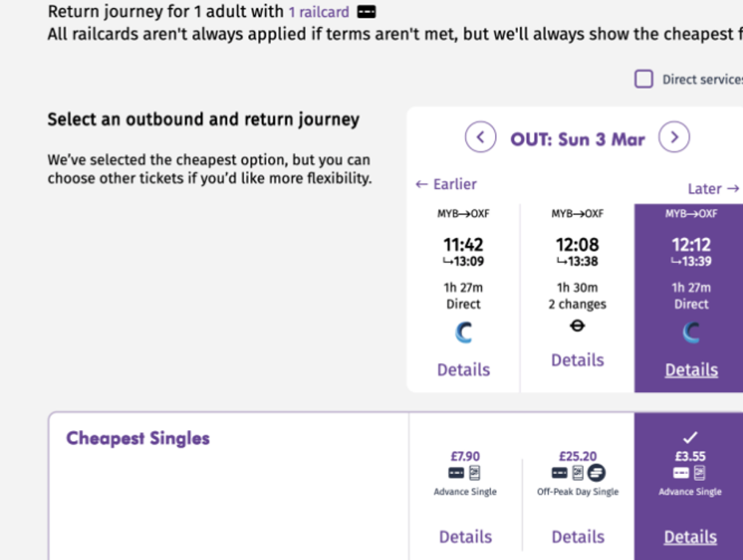The image size is (743, 560).
Task: Click Chiltern logo under 11:42 train
Action: pos(463,333)
